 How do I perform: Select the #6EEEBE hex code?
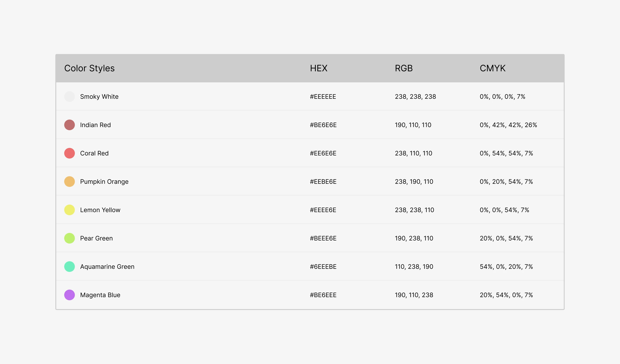click(x=323, y=267)
